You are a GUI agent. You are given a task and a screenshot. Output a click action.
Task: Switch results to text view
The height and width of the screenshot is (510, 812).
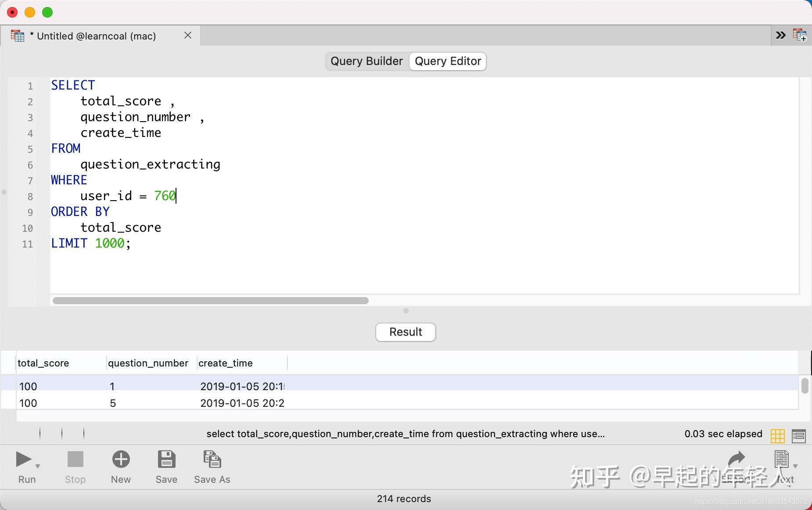point(798,435)
